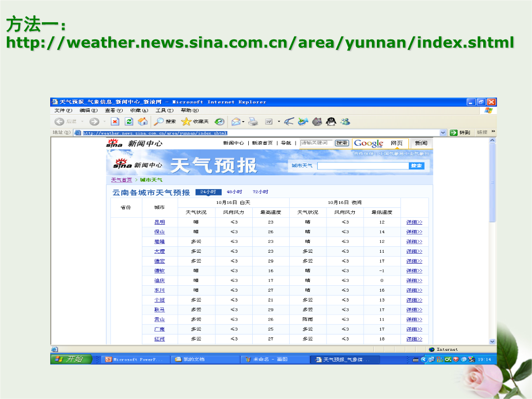
Task: Click the keyword search input near 导航
Action: [x=316, y=143]
